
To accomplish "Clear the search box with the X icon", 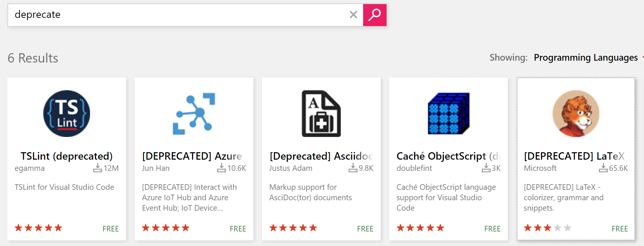I will (x=353, y=15).
